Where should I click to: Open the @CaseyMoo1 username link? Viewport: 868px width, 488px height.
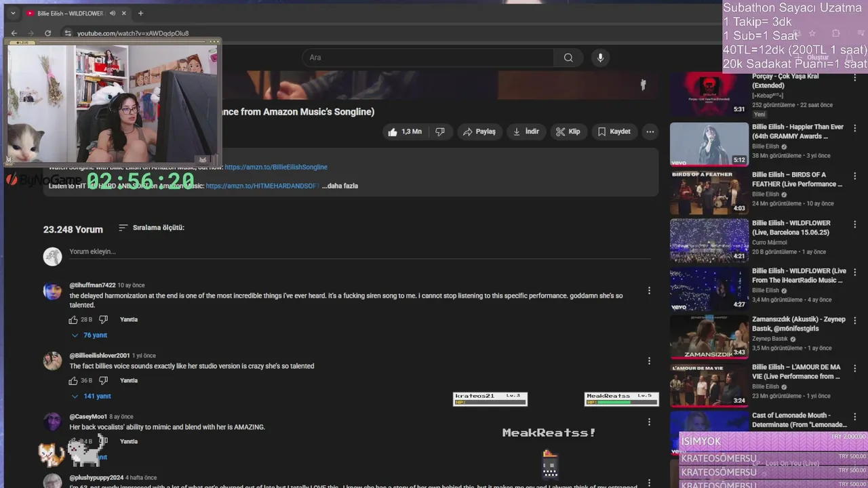(88, 417)
